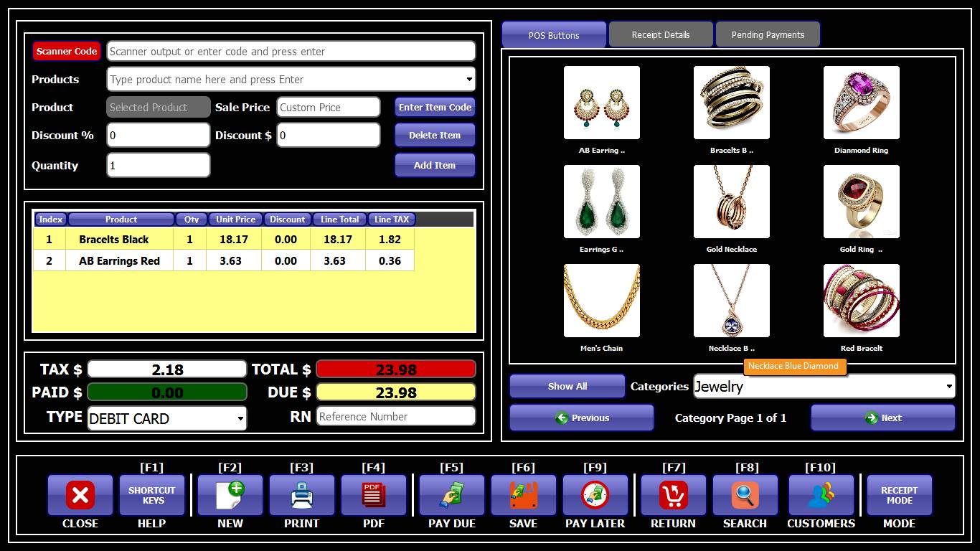
Task: Switch to the Pending Payments tab
Action: click(768, 34)
